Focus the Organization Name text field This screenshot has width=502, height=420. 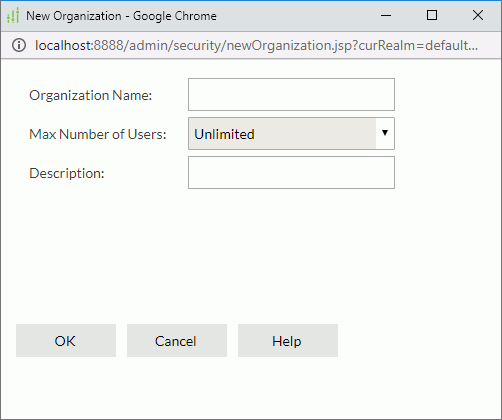click(291, 95)
